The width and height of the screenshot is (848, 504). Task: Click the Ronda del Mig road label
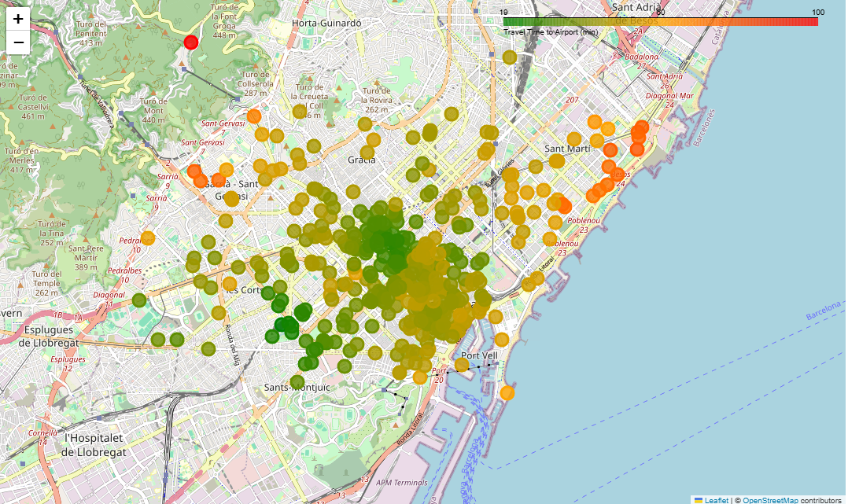coord(231,344)
